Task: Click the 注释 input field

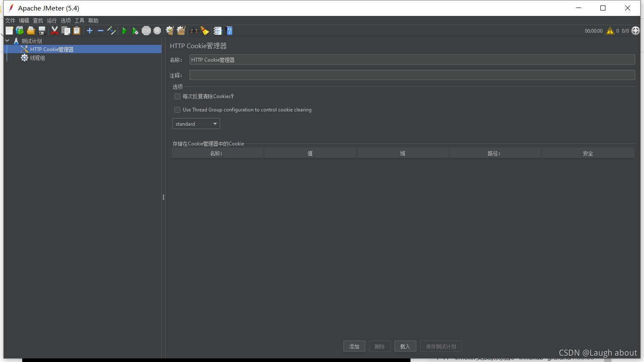Action: [412, 75]
